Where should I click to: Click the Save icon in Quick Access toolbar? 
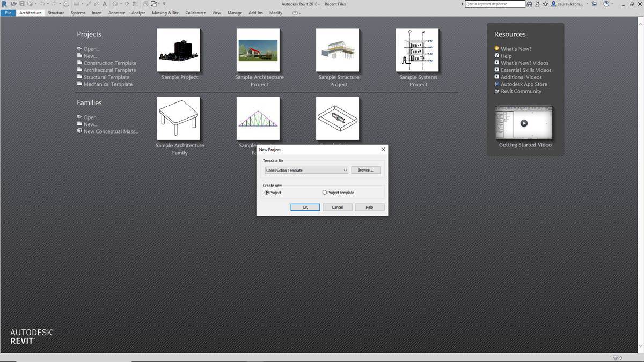click(x=22, y=4)
